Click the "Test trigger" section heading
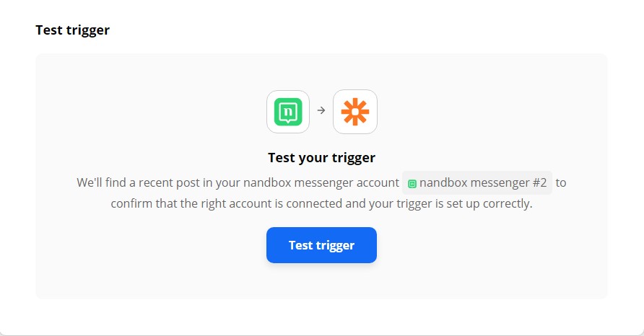The image size is (644, 336). click(73, 30)
